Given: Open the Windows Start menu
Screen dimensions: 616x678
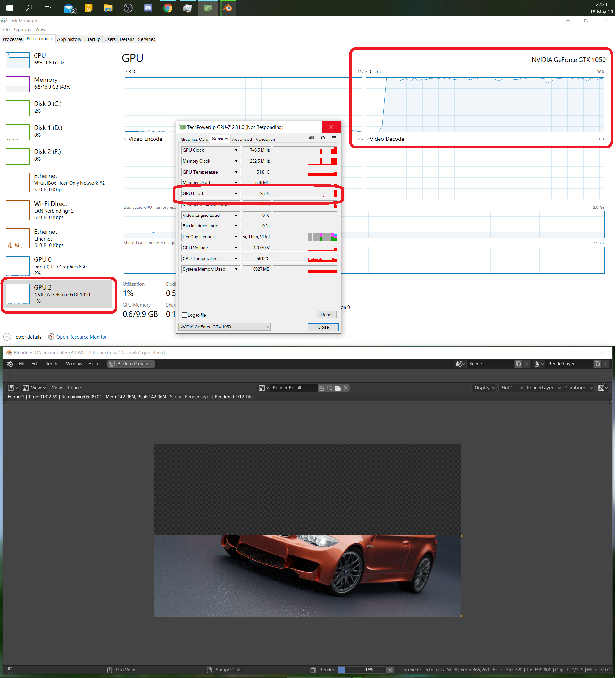Looking at the screenshot, I should pyautogui.click(x=9, y=8).
